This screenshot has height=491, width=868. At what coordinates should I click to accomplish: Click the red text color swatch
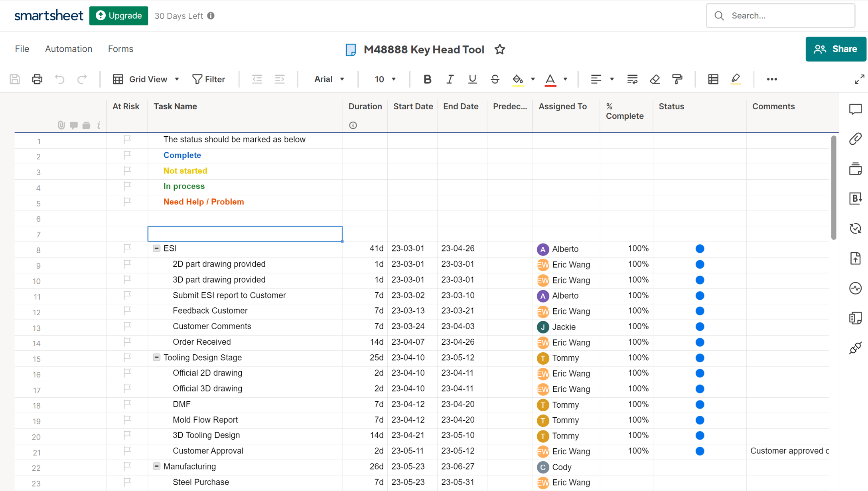pyautogui.click(x=550, y=79)
